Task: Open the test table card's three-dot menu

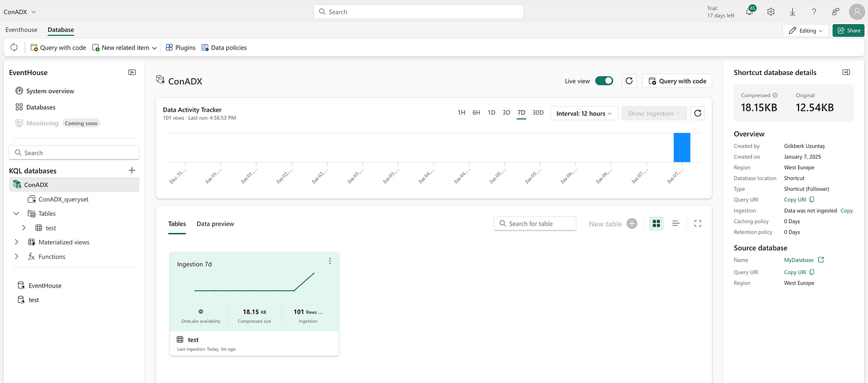Action: [x=330, y=261]
